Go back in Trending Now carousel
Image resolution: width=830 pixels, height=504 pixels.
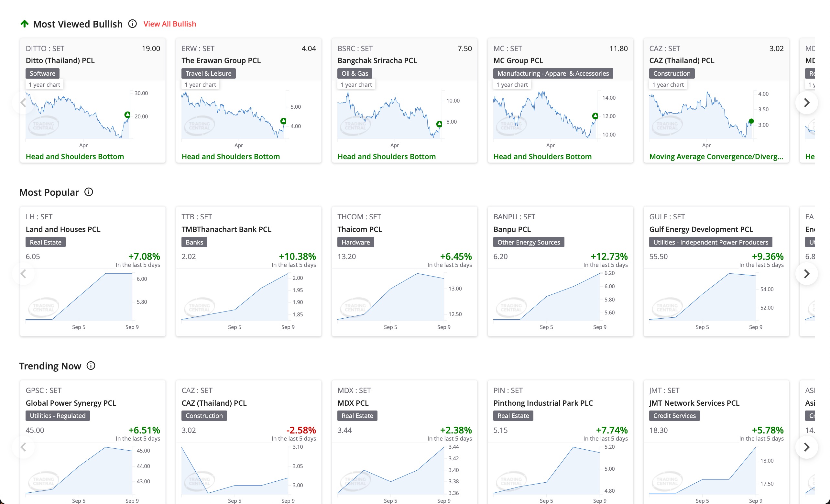(23, 447)
